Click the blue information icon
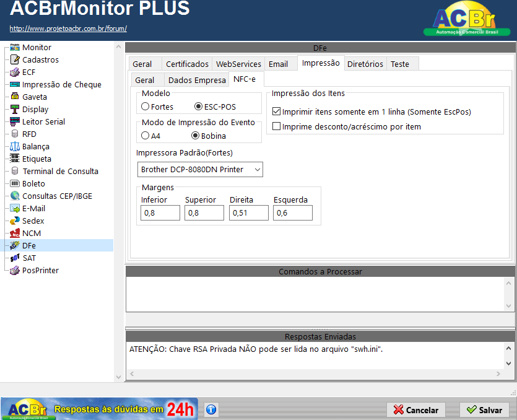Screen dimensions: 517x420 coord(211,409)
